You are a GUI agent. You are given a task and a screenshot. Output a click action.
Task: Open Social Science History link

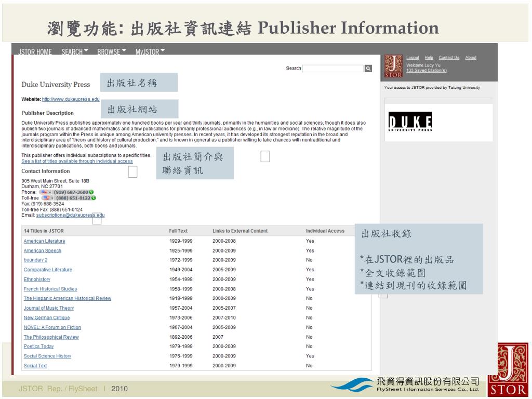47,356
